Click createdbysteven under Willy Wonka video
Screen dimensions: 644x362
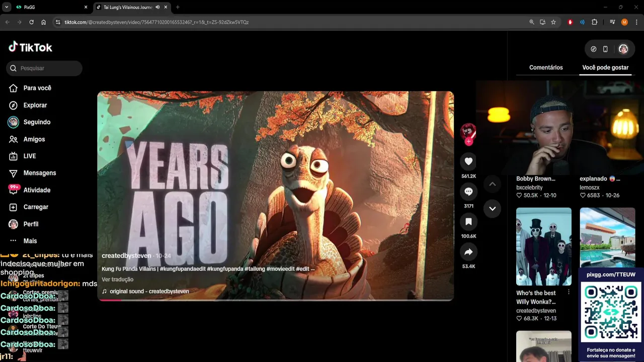536,311
